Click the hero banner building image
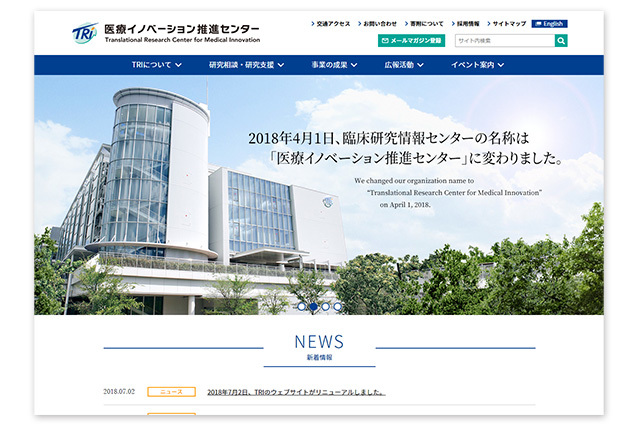 click(x=319, y=195)
